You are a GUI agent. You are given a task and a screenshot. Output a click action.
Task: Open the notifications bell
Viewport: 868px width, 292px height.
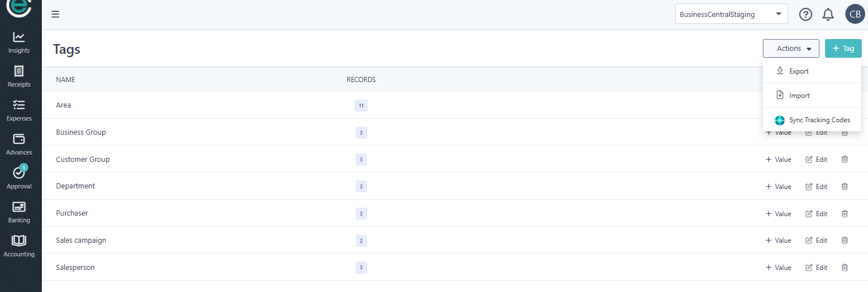(828, 15)
